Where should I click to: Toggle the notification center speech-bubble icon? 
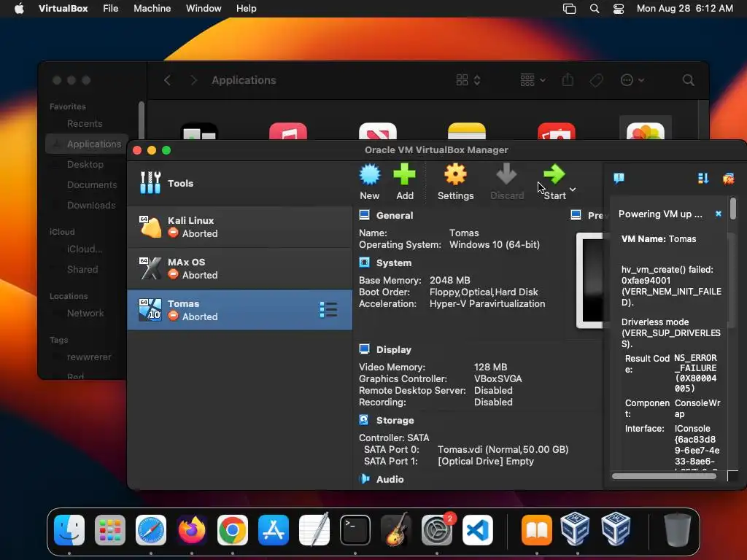pos(619,179)
